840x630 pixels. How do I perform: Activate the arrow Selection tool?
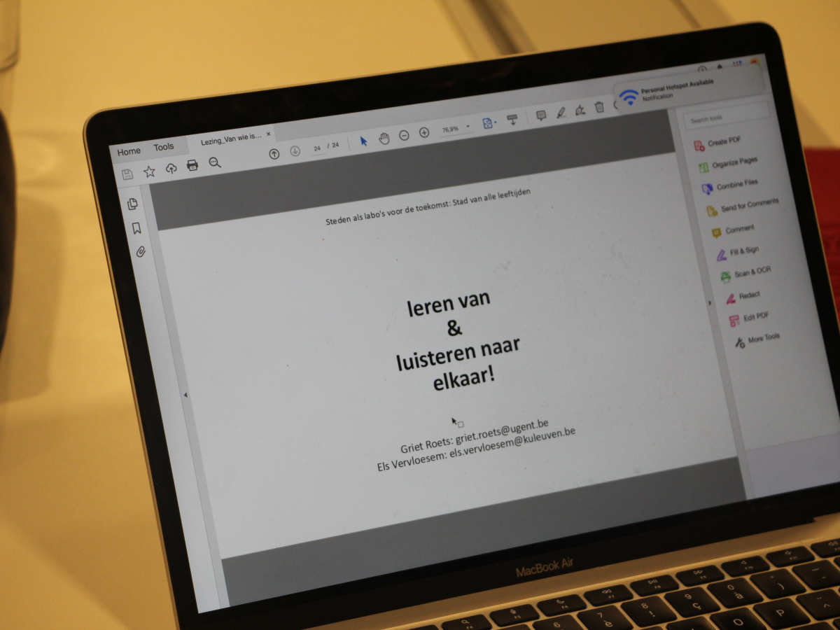[363, 141]
